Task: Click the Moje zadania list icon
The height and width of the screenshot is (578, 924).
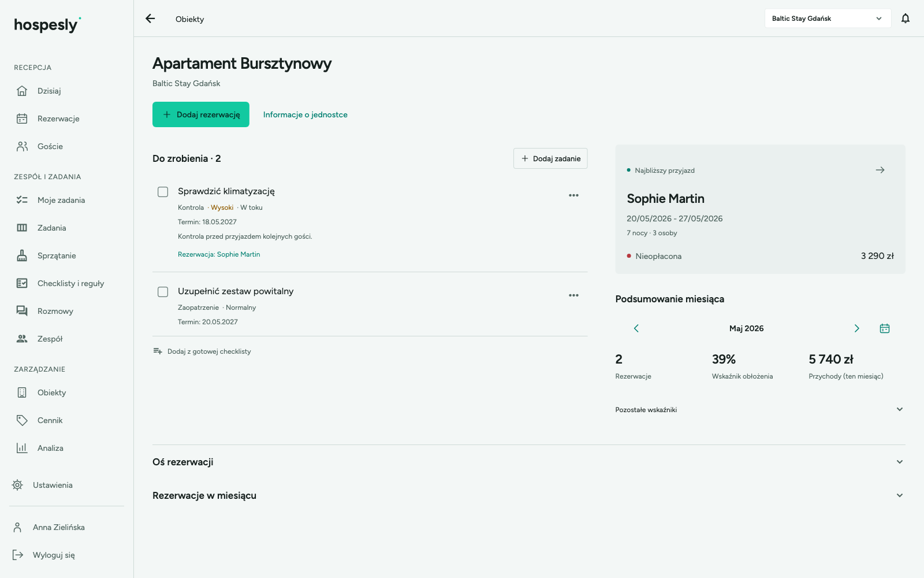Action: click(x=22, y=200)
